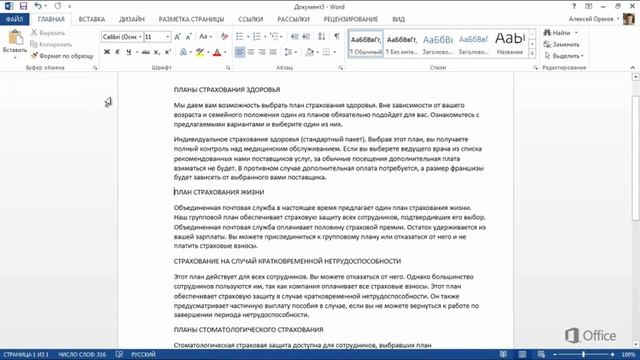640x360 pixels.
Task: Click the vertical scrollbar thumb
Action: [x=636, y=159]
